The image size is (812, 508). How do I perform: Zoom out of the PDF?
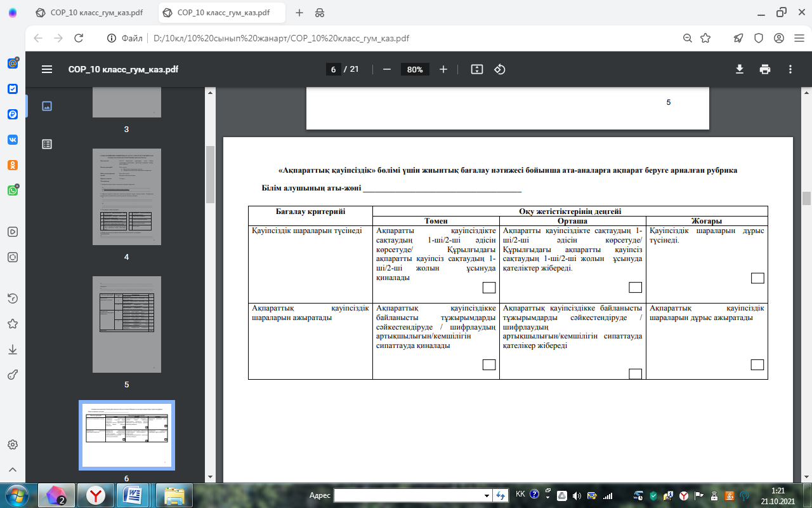(x=387, y=69)
